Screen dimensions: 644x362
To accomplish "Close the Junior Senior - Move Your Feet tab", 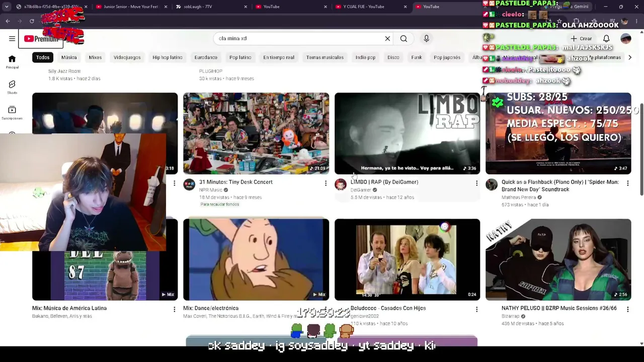I will (x=166, y=7).
